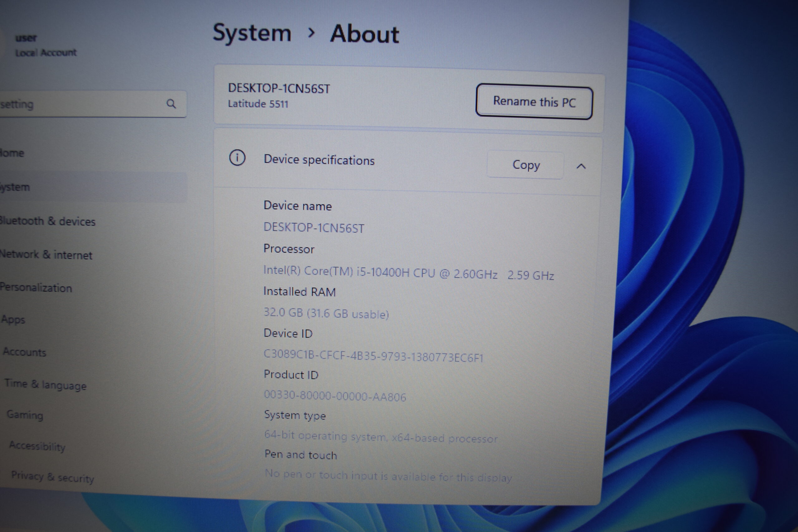This screenshot has height=532, width=798.
Task: Click the Processor label
Action: coord(289,249)
